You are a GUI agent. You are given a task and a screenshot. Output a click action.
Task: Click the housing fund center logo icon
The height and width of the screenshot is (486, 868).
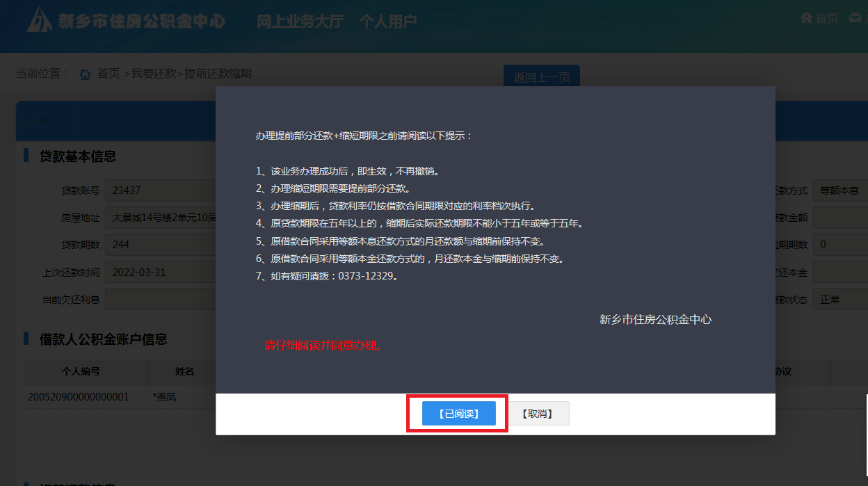(x=40, y=21)
